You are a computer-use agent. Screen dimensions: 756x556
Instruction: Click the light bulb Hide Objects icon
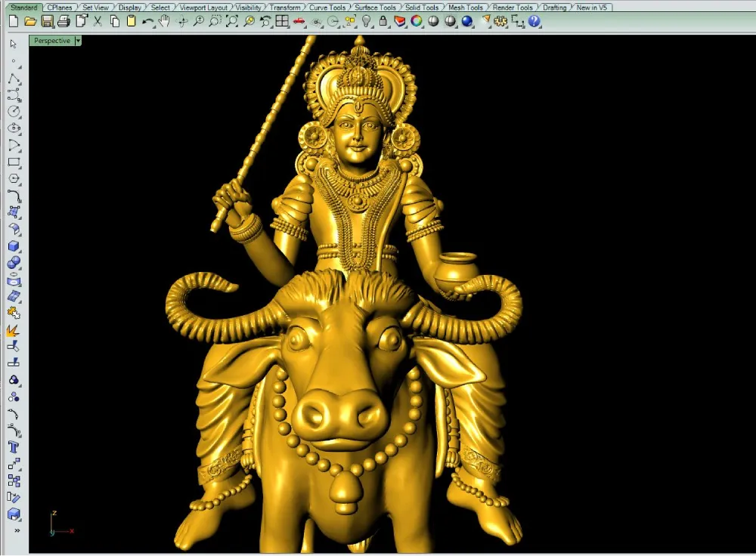click(367, 21)
